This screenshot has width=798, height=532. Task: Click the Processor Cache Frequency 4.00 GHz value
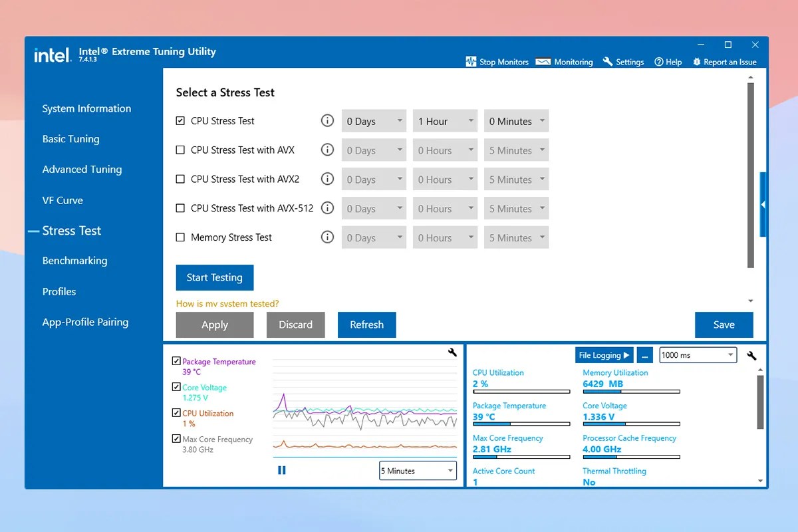point(602,450)
